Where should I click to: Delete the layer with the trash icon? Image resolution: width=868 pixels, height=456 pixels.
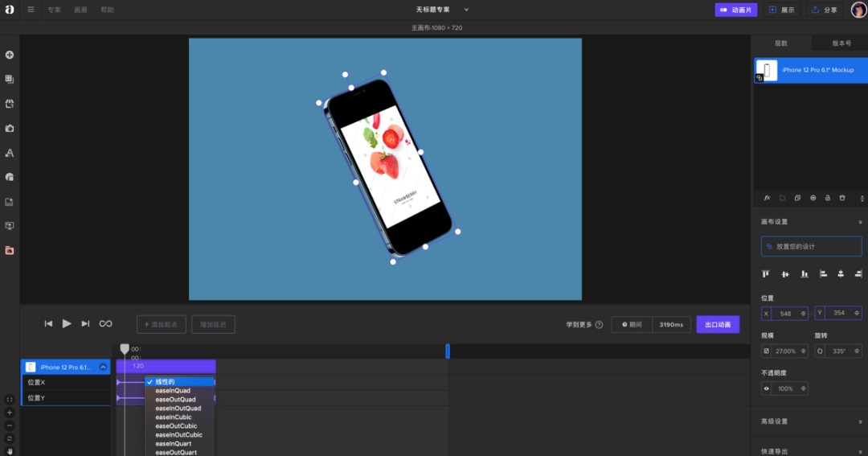click(842, 198)
